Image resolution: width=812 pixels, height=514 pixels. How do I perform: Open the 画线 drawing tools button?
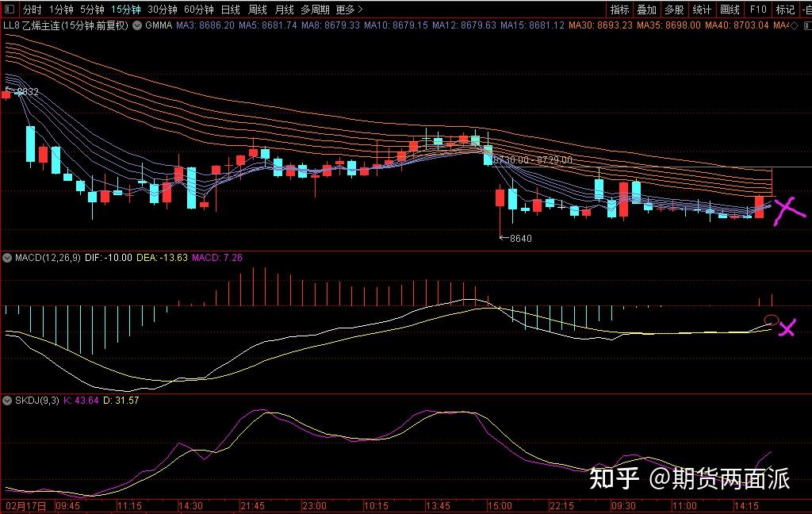tap(730, 10)
